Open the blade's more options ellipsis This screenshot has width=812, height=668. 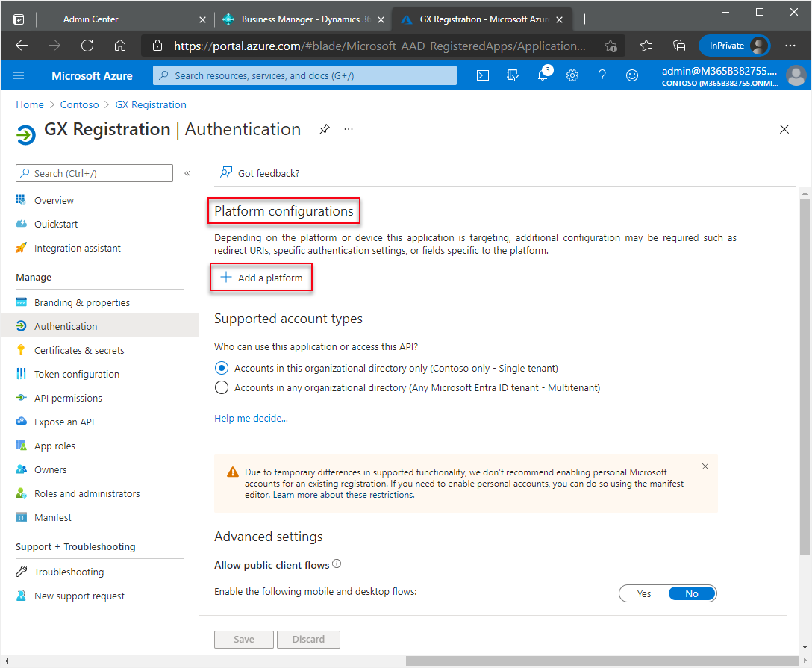349,129
